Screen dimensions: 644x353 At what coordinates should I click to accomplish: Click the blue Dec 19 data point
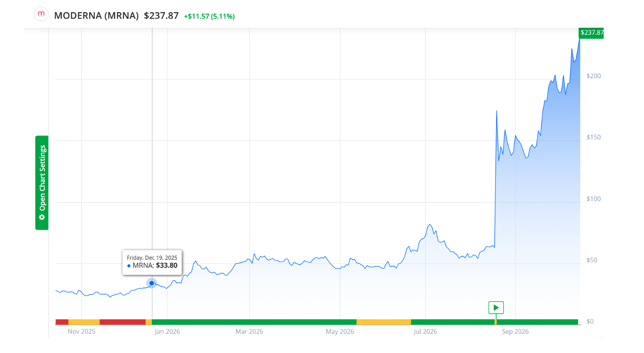151,283
